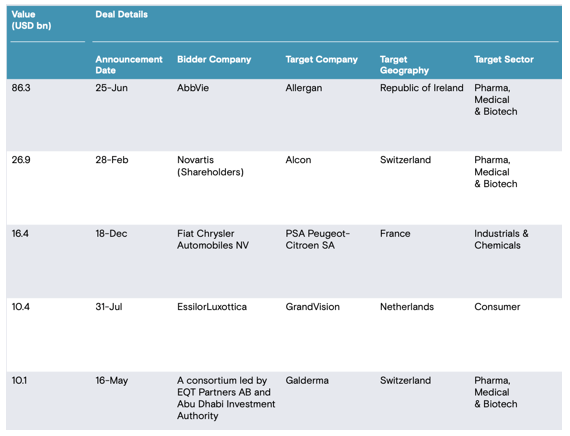Select the PSA Peugeot-Citroen SA cell
This screenshot has height=436, width=570.
(317, 239)
